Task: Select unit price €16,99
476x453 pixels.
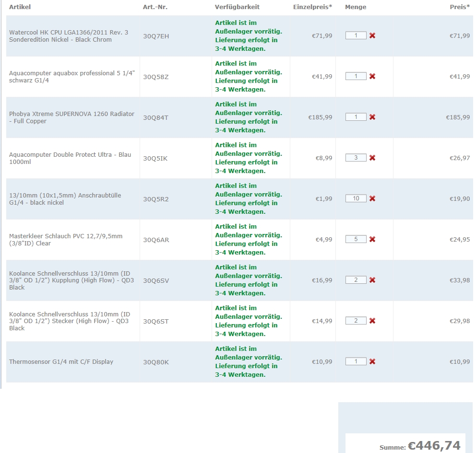Action: pyautogui.click(x=322, y=280)
